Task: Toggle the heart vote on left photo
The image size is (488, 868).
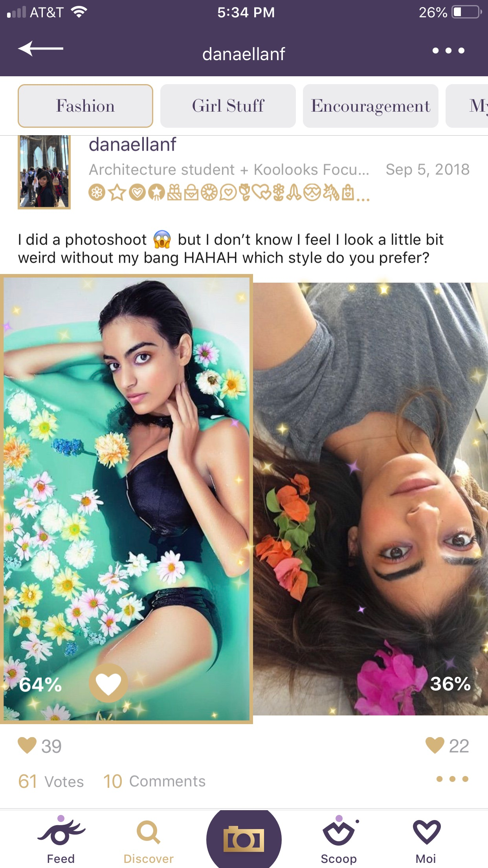Action: [x=108, y=683]
